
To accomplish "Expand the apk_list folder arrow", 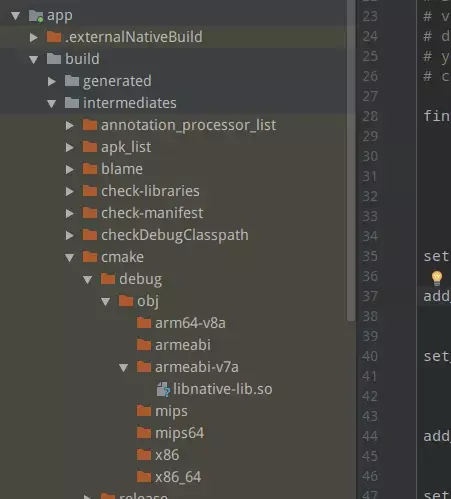I will (x=69, y=148).
